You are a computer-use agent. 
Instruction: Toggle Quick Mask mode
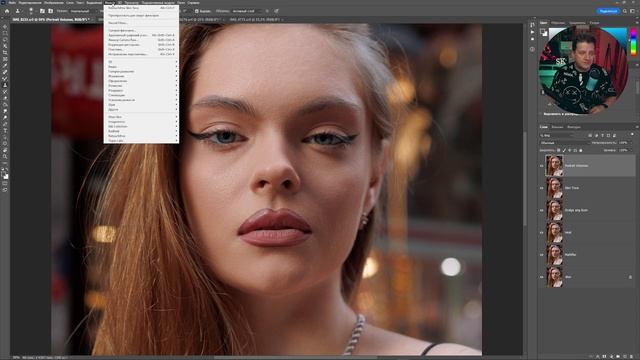click(5, 183)
